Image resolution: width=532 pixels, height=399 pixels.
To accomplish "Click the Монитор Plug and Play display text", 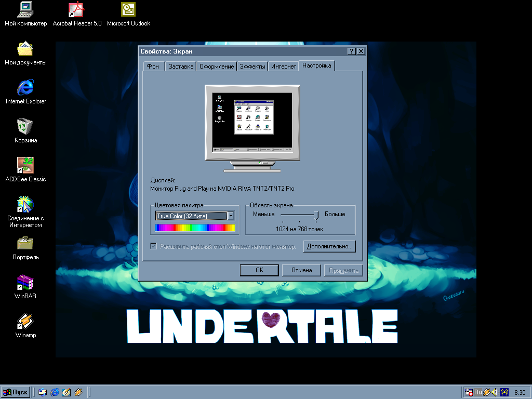I will (222, 188).
